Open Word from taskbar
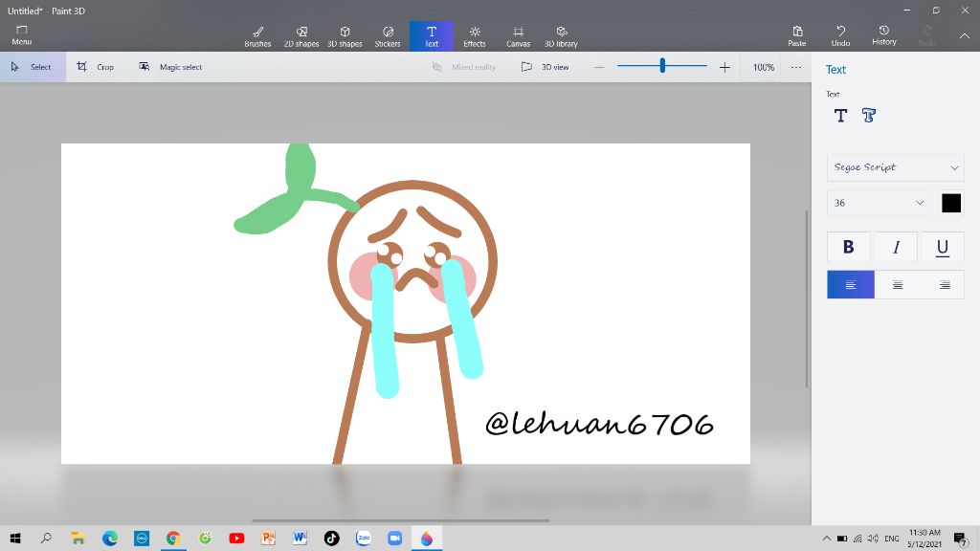The image size is (980, 551). coord(300,538)
